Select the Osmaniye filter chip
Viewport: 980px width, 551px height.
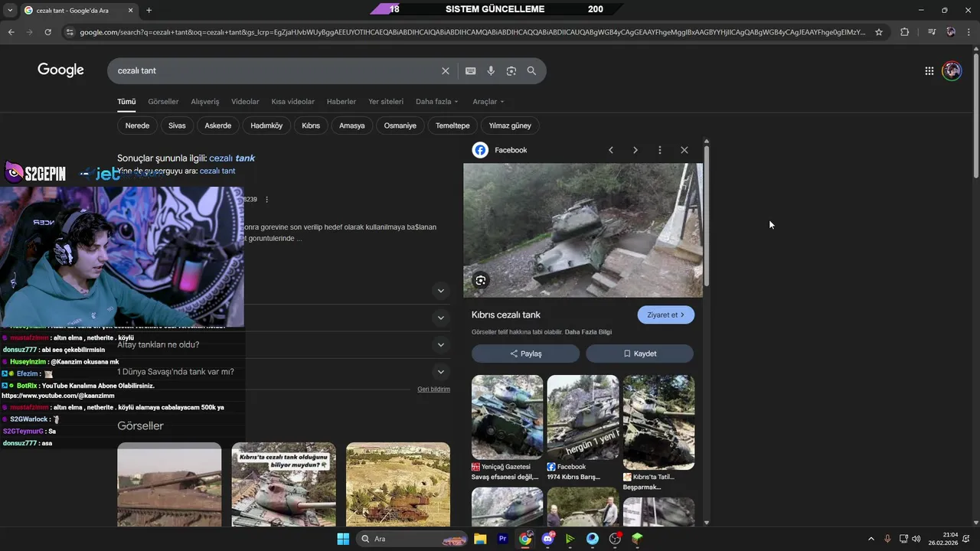pyautogui.click(x=400, y=126)
